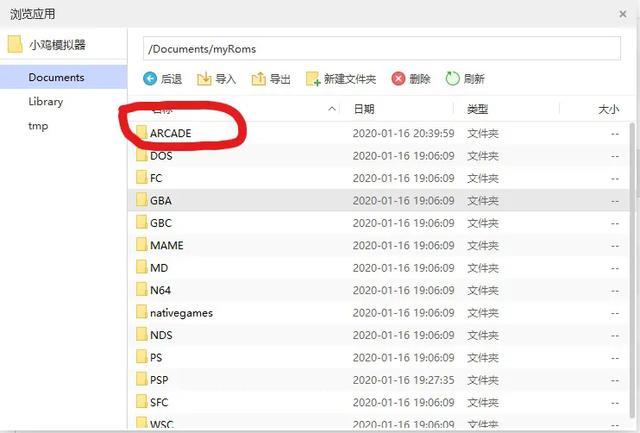Viewport: 640px width, 433px height.
Task: Click the 新建文件夹 button label
Action: [x=350, y=79]
